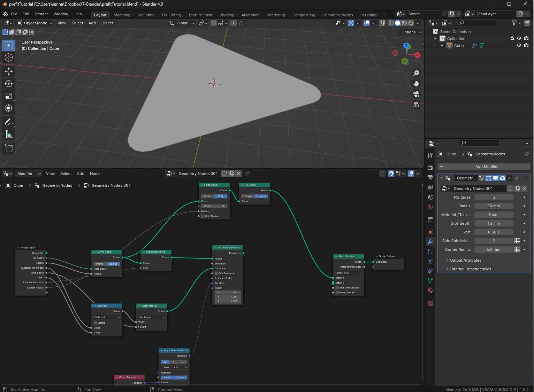Viewport: 534px width, 392px height.
Task: Click the Add Cube tool icon
Action: [x=9, y=148]
